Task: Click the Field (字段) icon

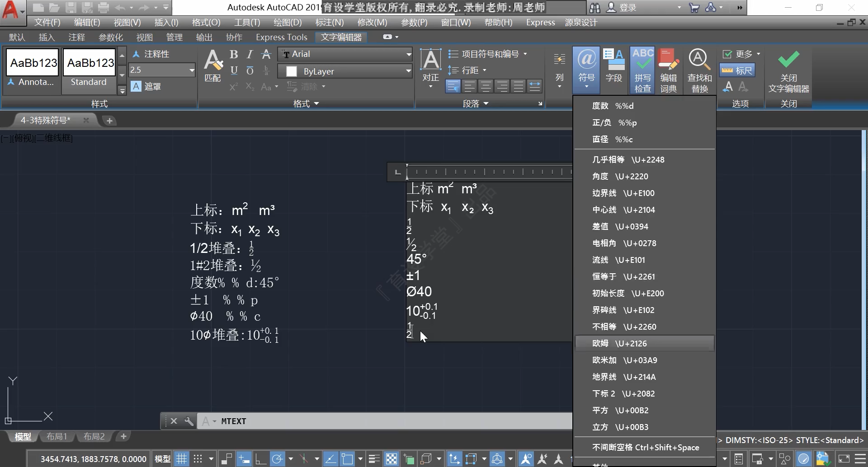Action: pyautogui.click(x=613, y=66)
